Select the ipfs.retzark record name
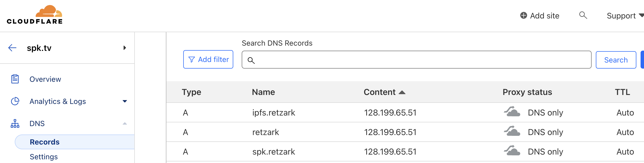 coord(274,113)
